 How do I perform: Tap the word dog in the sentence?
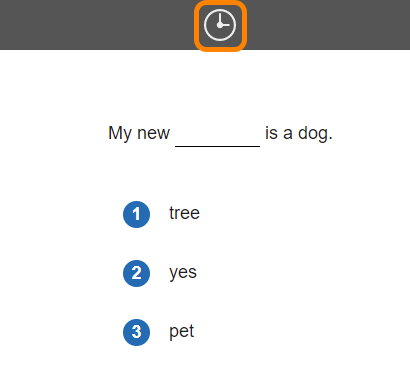[x=313, y=133]
